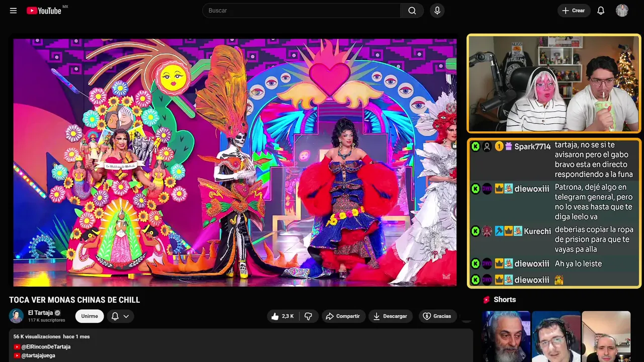Open @ElRinconDeTartaja channel link
This screenshot has height=362, width=644.
[46, 347]
